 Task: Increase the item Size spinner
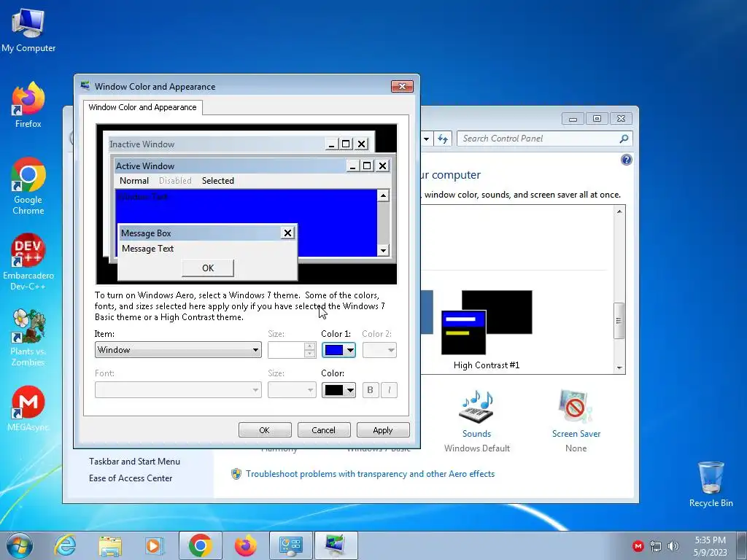(309, 346)
